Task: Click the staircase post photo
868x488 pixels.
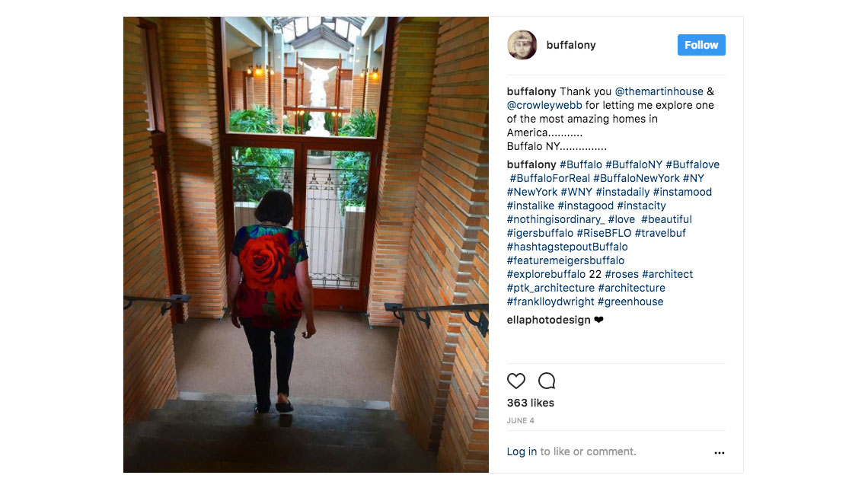Action: point(305,244)
